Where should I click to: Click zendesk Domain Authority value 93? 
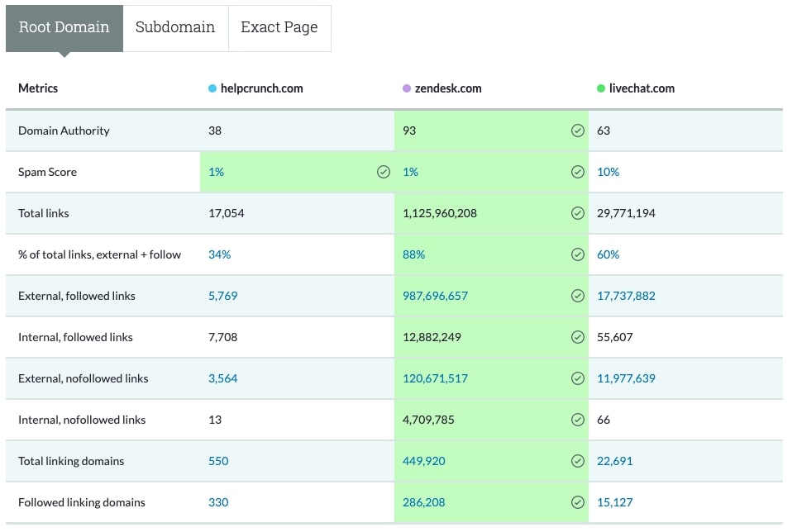pyautogui.click(x=409, y=131)
